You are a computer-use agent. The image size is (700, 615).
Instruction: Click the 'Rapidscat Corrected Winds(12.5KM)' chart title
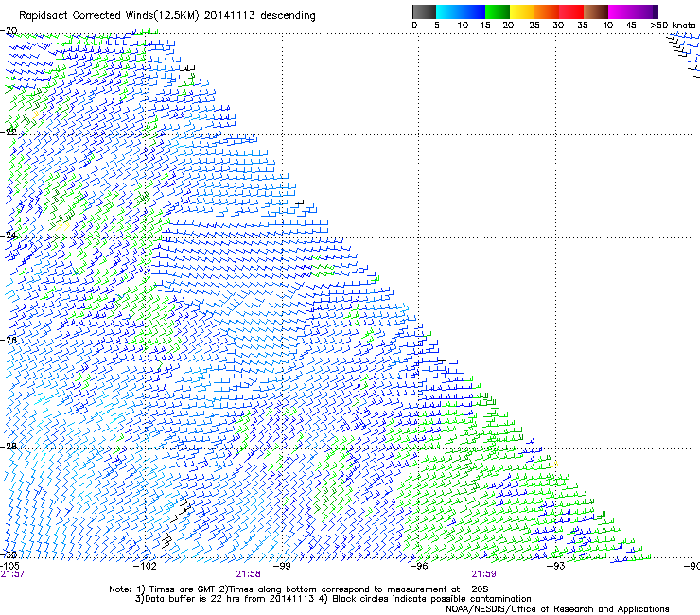109,16
